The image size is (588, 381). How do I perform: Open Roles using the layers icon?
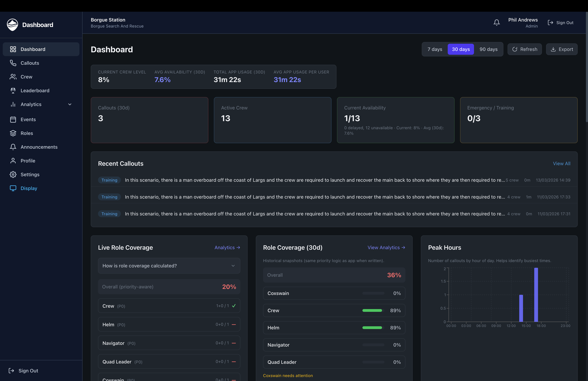13,133
